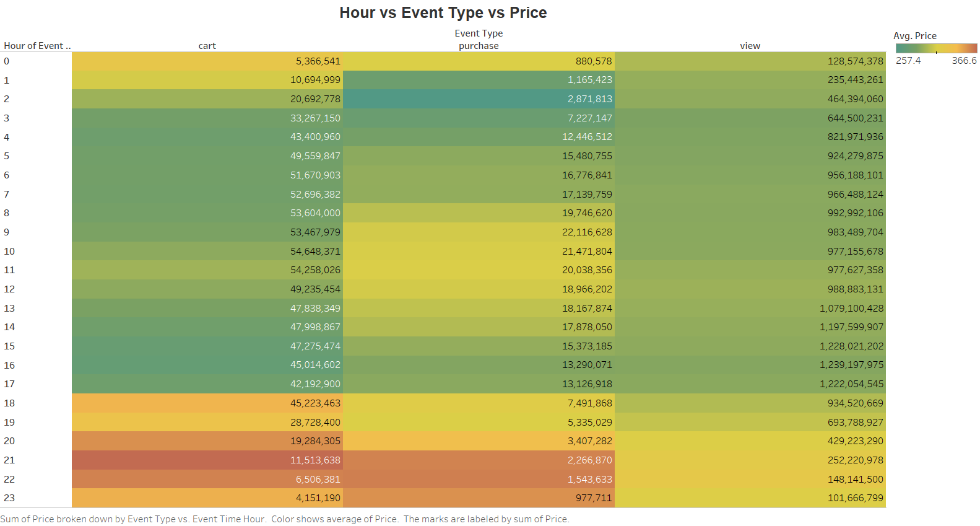980x526 pixels.
Task: Click cart cell 47,998,867 in hour 14
Action: (x=207, y=327)
